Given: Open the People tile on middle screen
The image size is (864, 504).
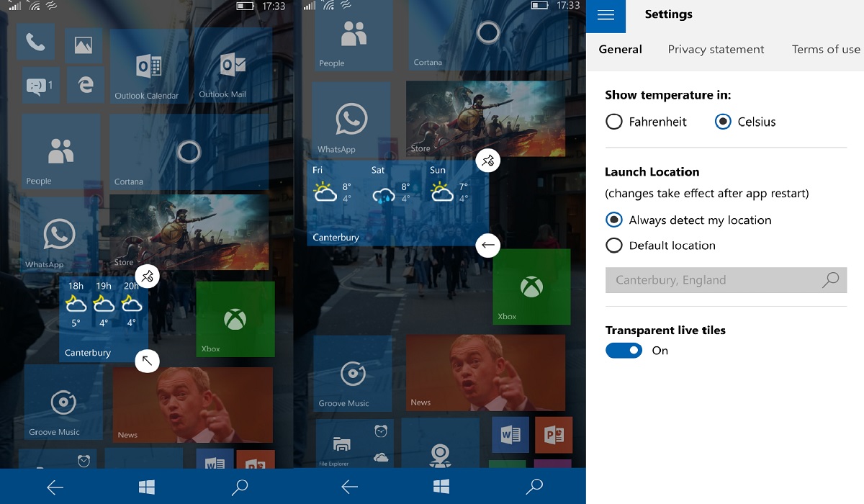Looking at the screenshot, I should click(x=353, y=35).
